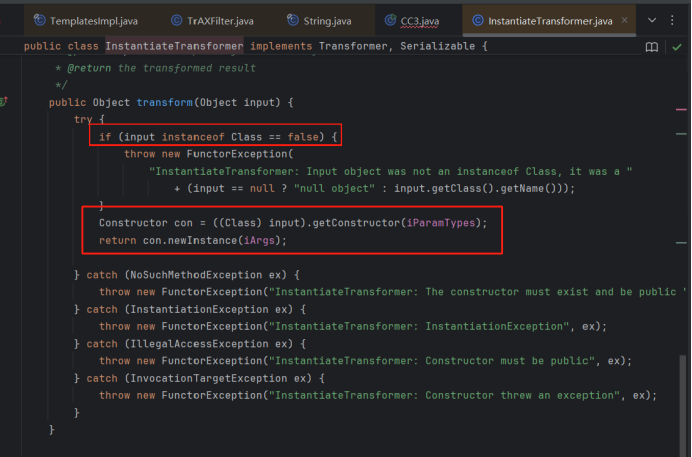
Task: Click the String.java tab file icon
Action: [294, 20]
